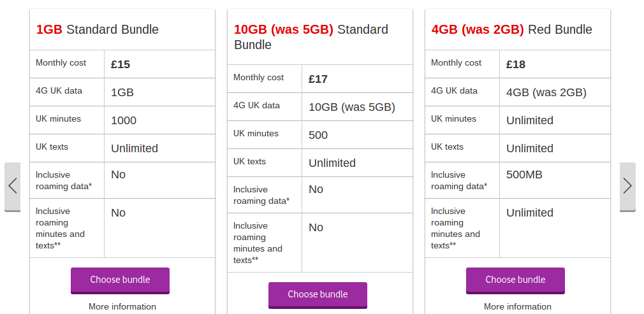
Task: Select the £18 monthly cost value
Action: click(515, 64)
